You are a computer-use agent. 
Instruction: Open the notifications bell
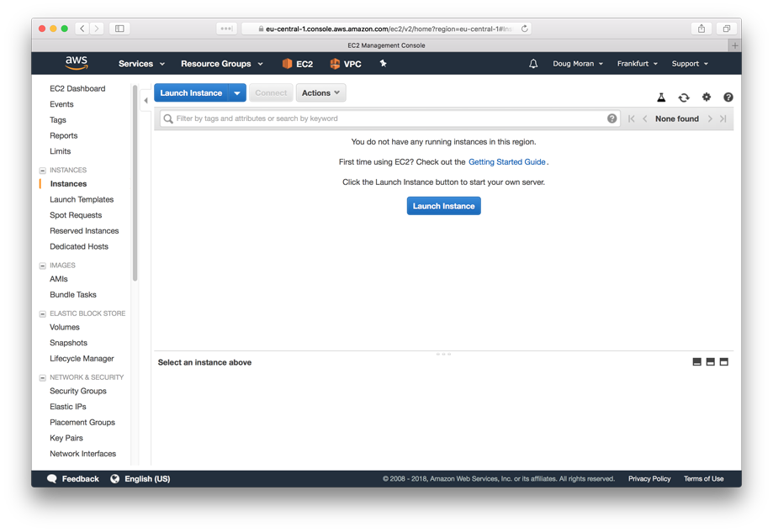533,64
